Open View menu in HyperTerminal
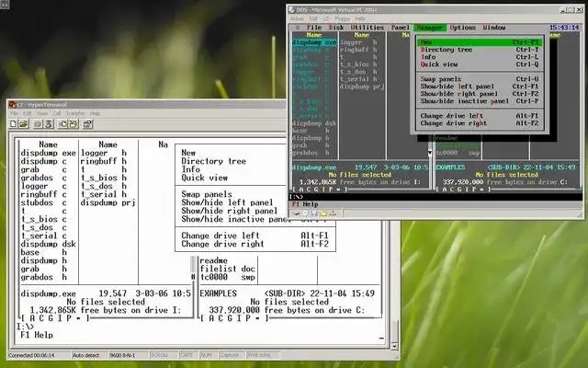This screenshot has width=588, height=368. click(x=42, y=113)
